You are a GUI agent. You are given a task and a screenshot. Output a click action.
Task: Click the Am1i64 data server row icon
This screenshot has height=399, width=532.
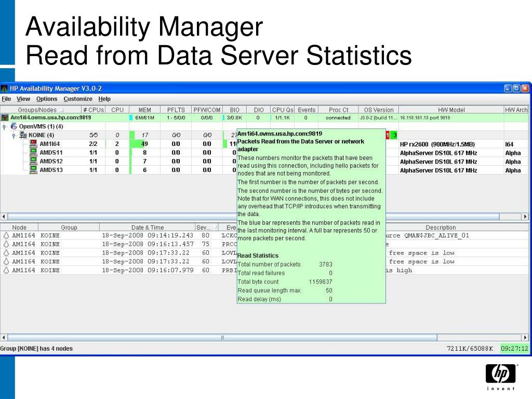pyautogui.click(x=4, y=118)
